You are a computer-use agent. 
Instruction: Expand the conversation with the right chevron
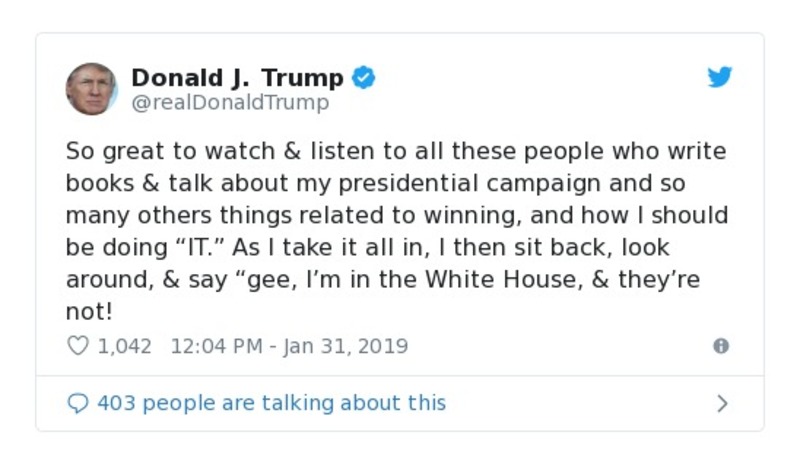(x=722, y=403)
